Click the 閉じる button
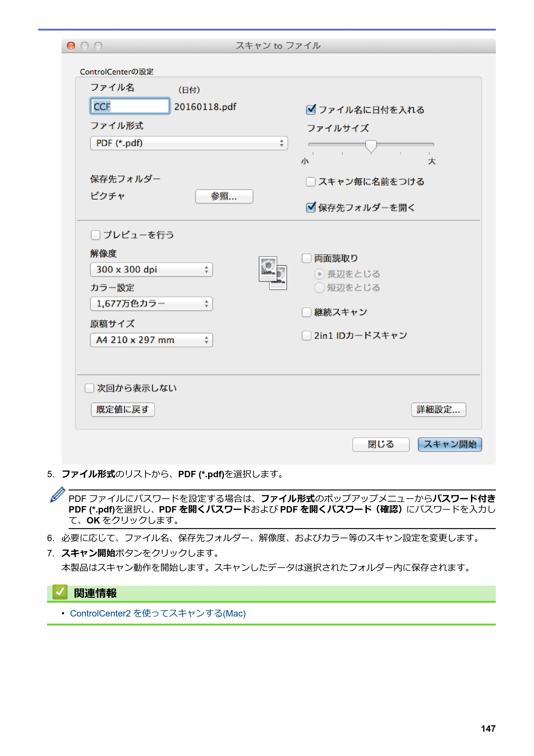 click(381, 444)
